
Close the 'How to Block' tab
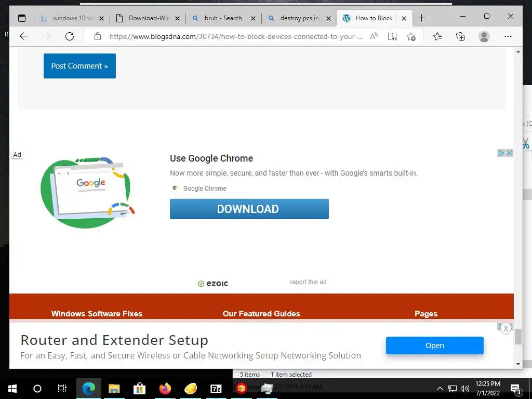point(404,19)
